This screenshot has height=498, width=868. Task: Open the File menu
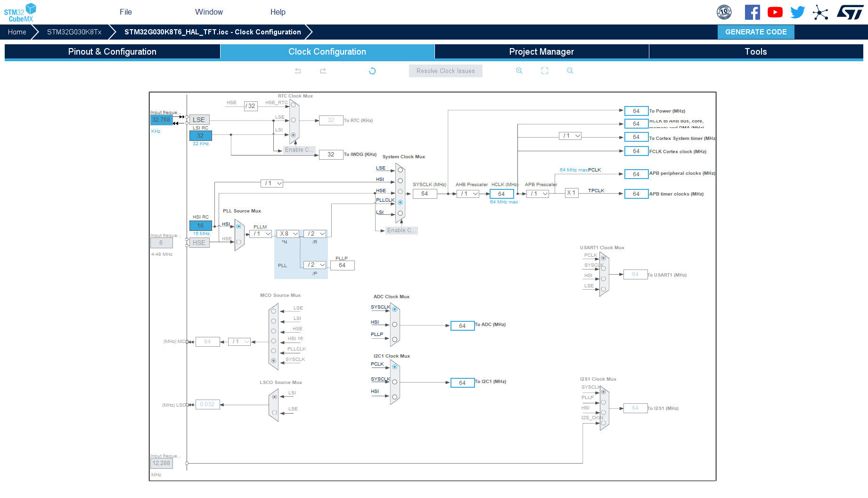coord(125,12)
